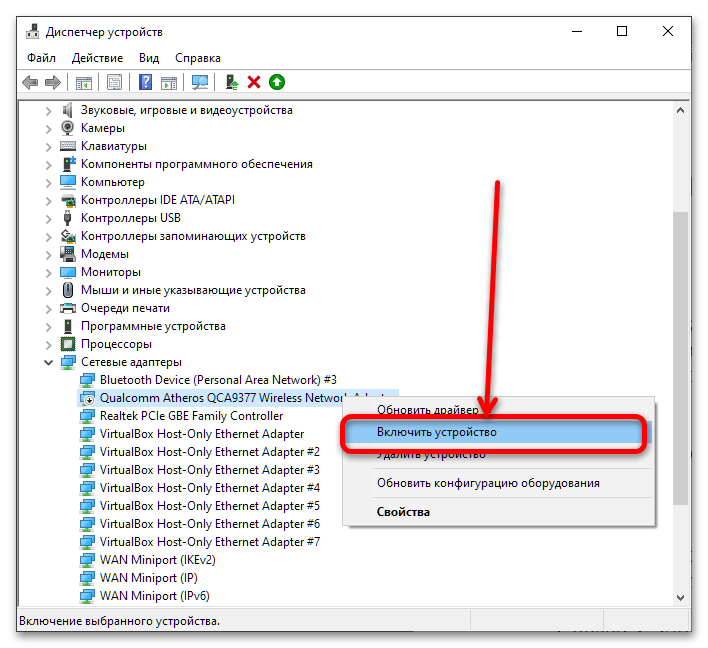Screen dimensions: 708x648
Task: Click the Back arrow in toolbar
Action: (x=30, y=83)
